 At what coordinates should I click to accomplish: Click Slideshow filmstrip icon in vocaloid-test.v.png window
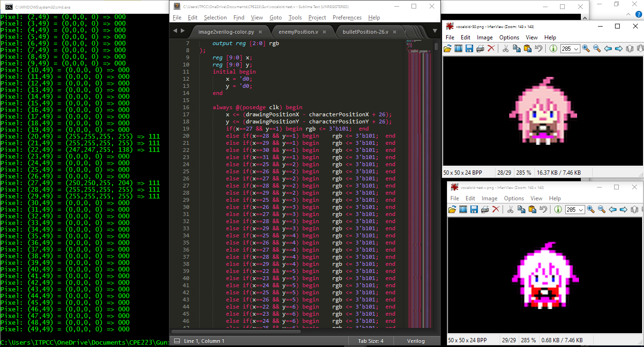click(463, 209)
